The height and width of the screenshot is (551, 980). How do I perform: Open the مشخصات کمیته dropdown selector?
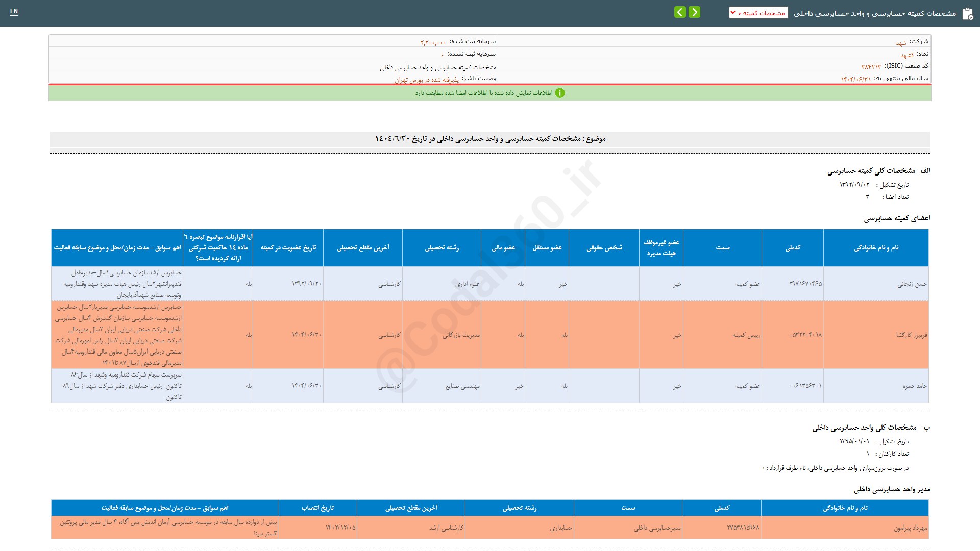coord(758,13)
